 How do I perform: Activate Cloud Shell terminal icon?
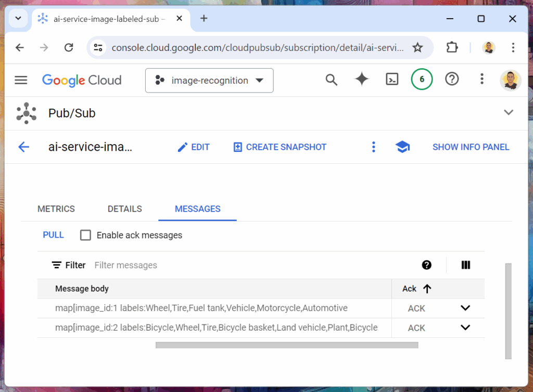tap(392, 80)
